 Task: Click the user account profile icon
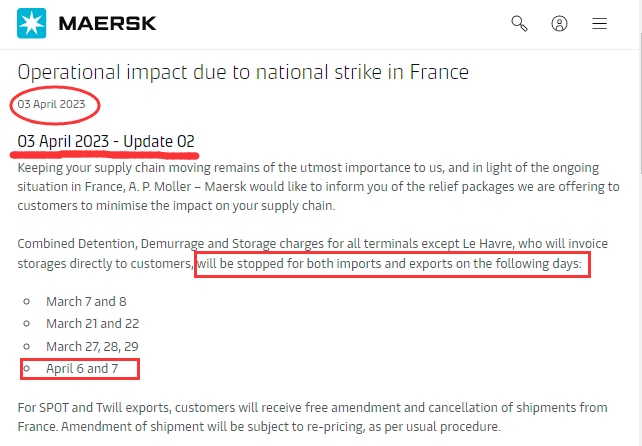pos(559,23)
